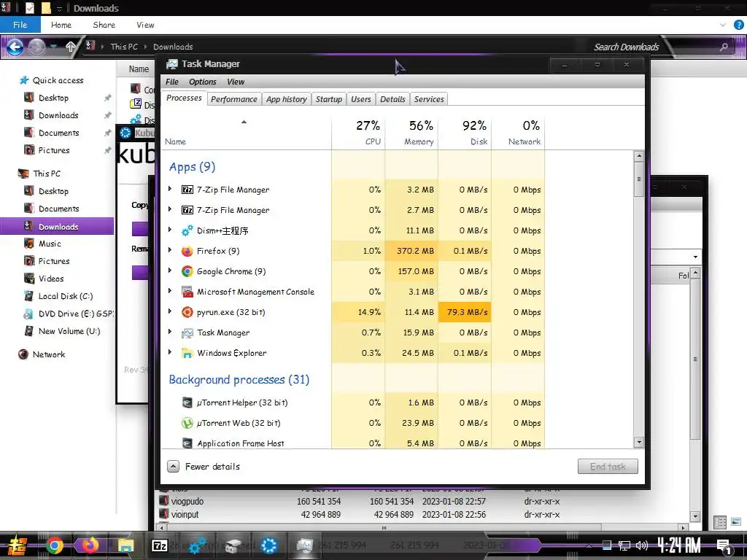
Task: Switch to the Users tab
Action: (x=360, y=99)
